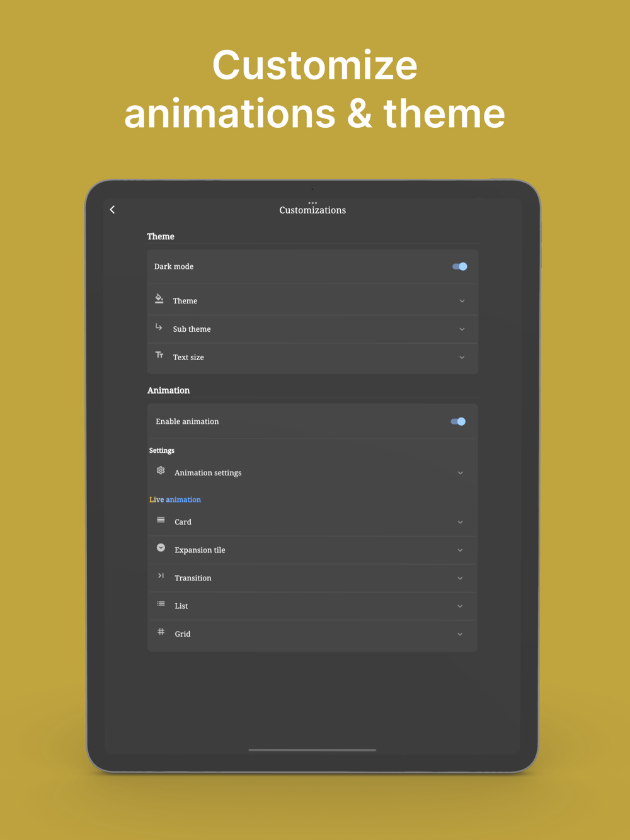630x840 pixels.
Task: Click the Text size label
Action: point(188,357)
